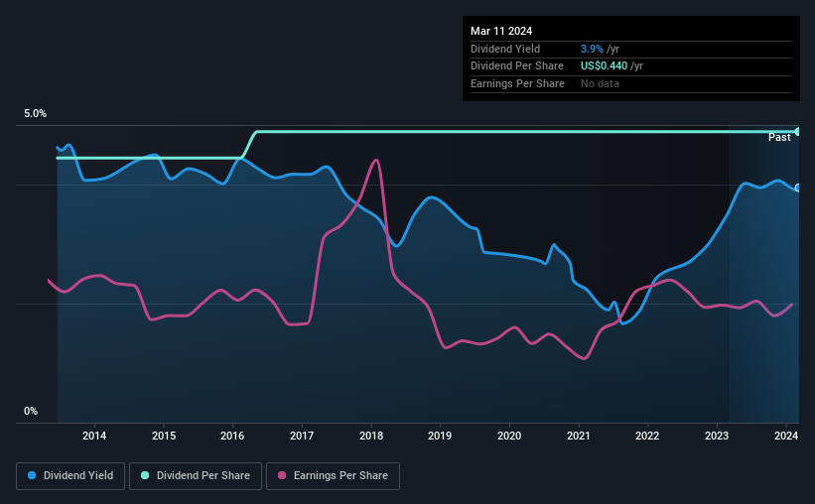Click the 2024 x-axis label
815x504 pixels.
pos(786,436)
